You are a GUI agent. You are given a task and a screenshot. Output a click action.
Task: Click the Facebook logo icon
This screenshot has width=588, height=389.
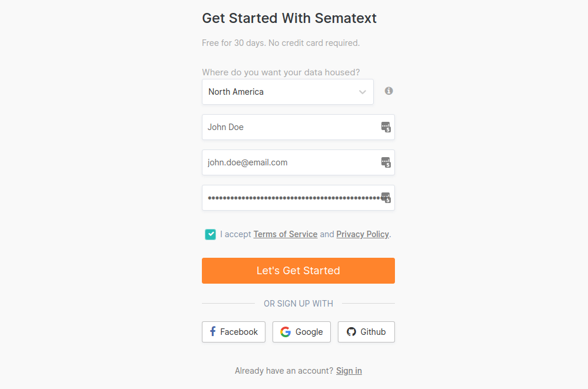212,331
